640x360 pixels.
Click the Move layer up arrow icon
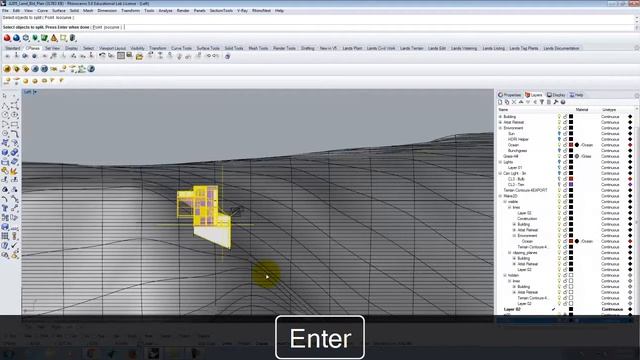coord(521,102)
